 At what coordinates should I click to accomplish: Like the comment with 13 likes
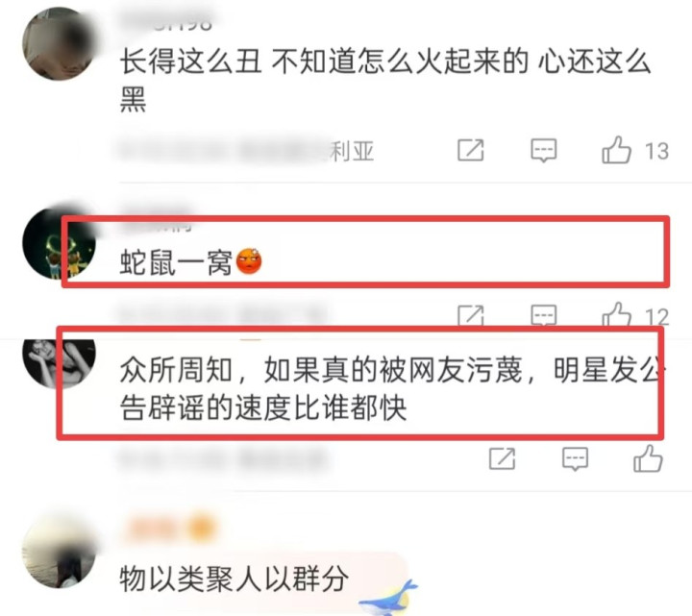tap(616, 150)
